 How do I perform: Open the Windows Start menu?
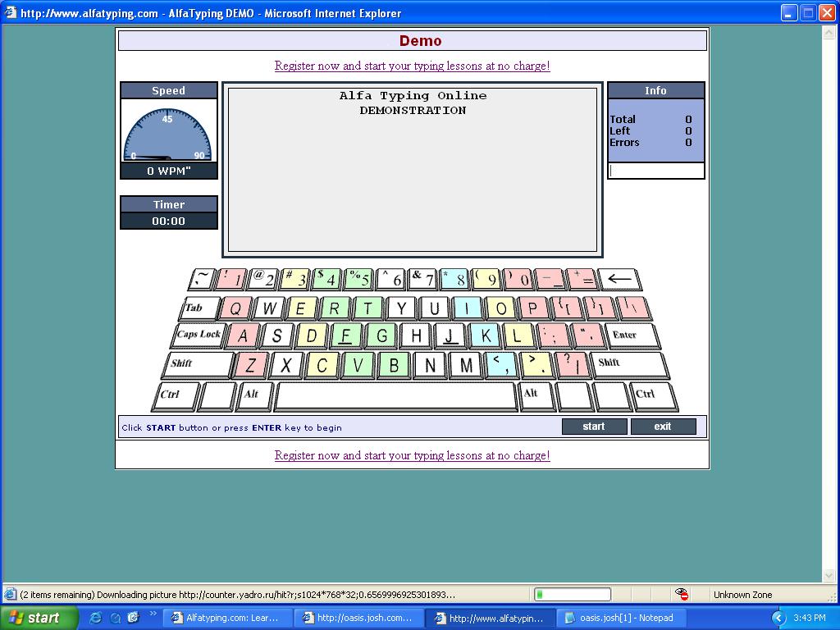click(x=39, y=618)
